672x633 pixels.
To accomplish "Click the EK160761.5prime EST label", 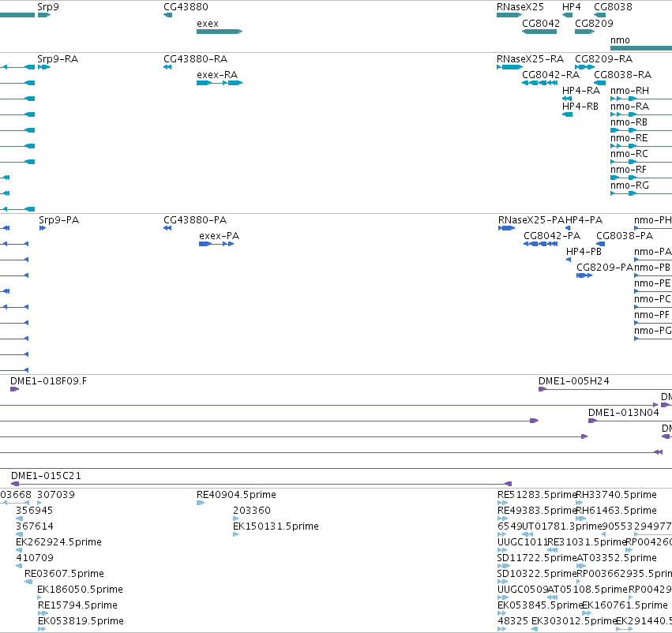I will click(x=625, y=605).
